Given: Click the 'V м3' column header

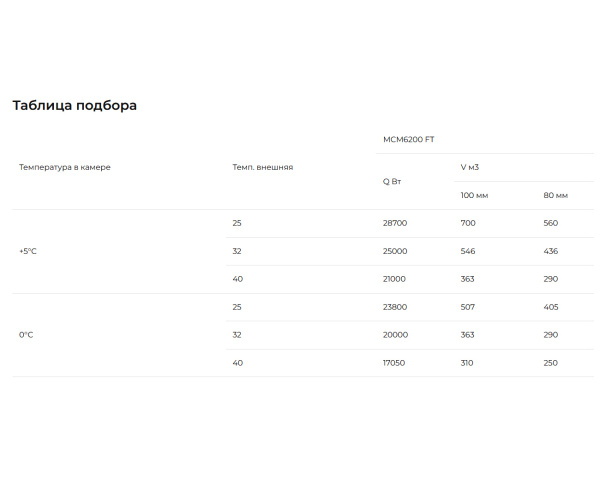Looking at the screenshot, I should 470,167.
